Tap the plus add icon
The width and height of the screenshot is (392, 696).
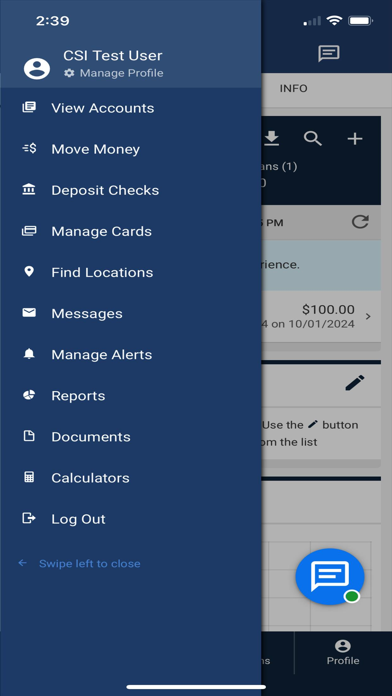(x=355, y=139)
